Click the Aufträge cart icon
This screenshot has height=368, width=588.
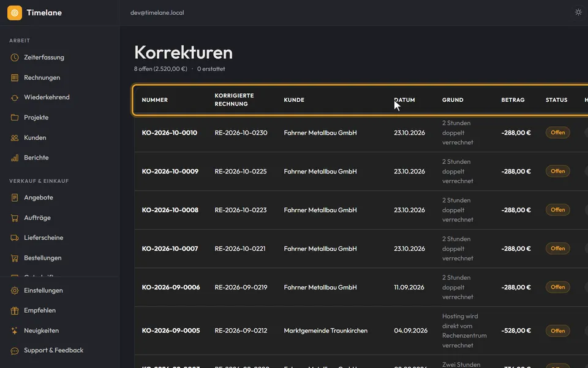coord(15,218)
